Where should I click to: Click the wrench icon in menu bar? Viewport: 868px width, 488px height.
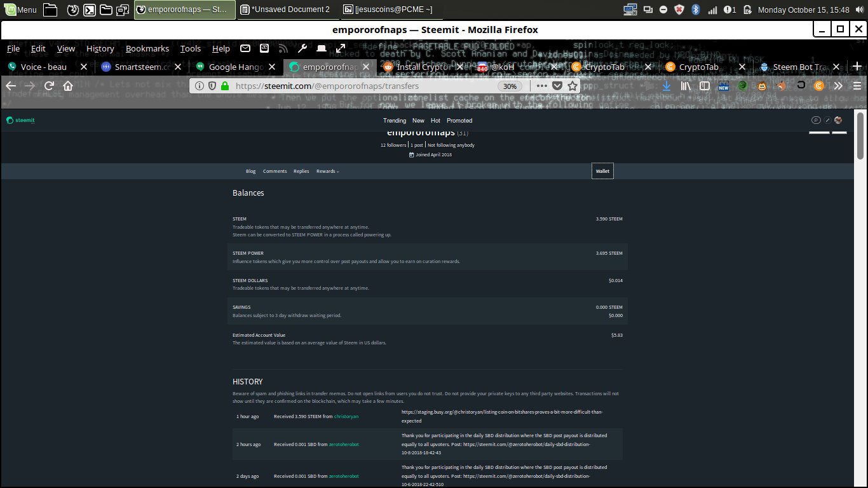(302, 48)
